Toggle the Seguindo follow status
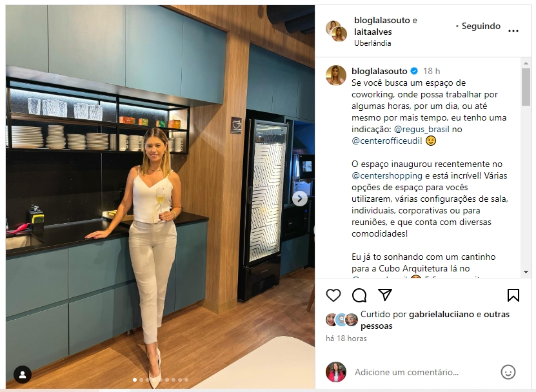 [481, 26]
